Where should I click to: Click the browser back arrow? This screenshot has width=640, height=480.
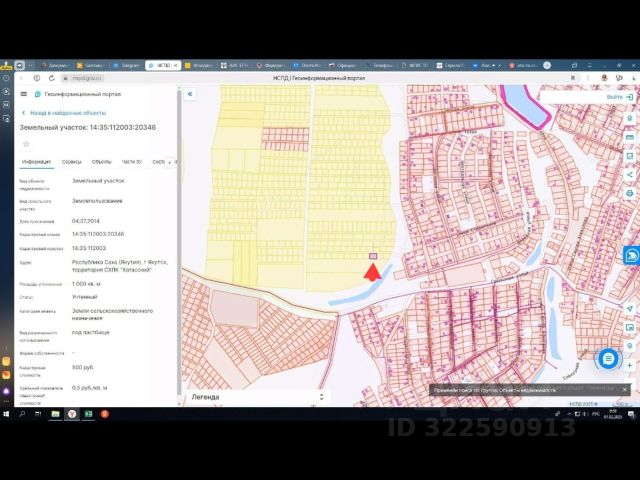point(22,78)
